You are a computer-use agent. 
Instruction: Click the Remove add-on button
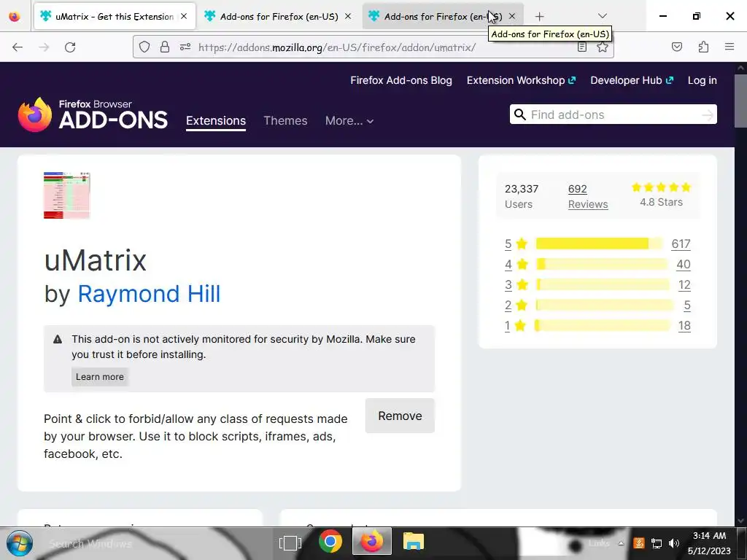tap(400, 416)
